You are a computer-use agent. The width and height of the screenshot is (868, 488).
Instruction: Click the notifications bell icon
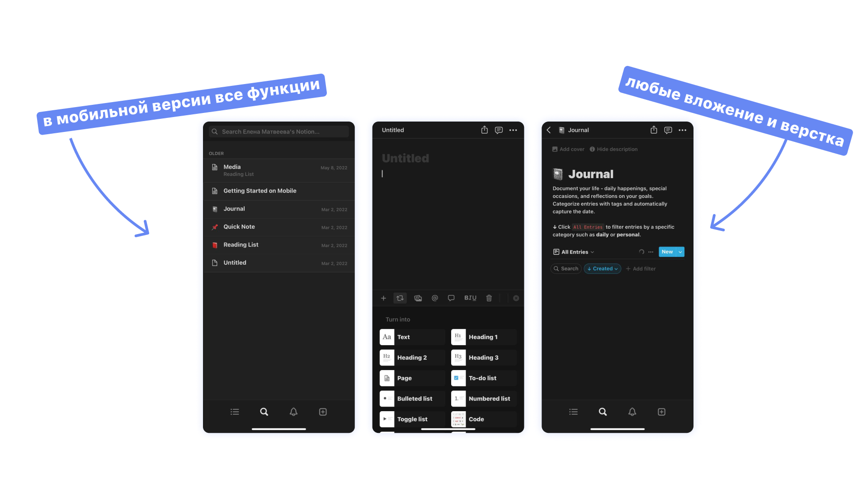(x=293, y=411)
